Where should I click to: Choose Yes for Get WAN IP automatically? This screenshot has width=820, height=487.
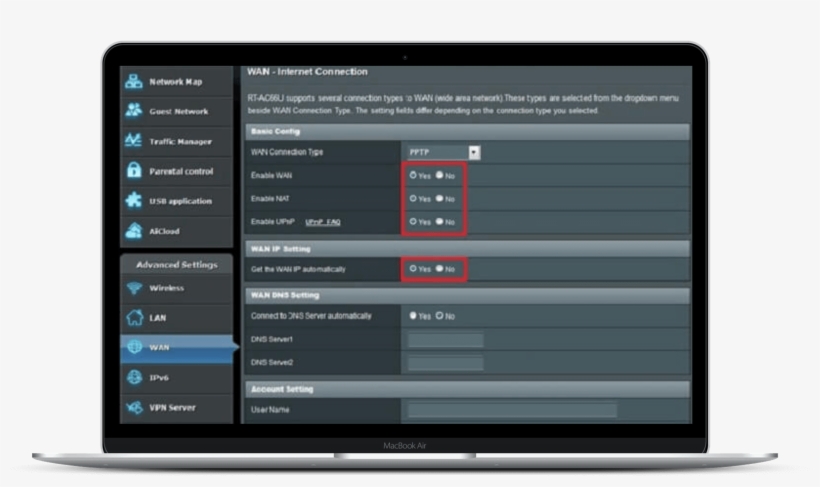pos(413,268)
